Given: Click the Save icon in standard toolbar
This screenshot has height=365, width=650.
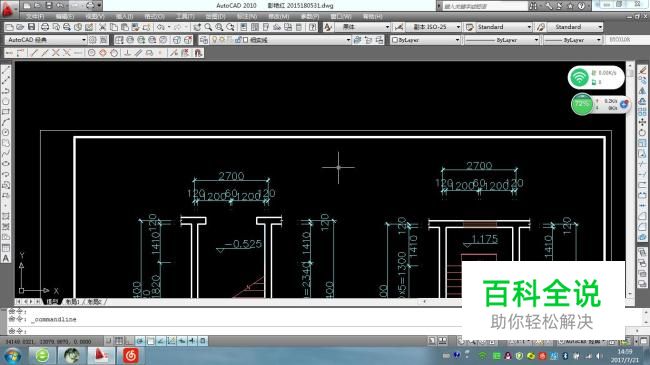Looking at the screenshot, I should click(31, 27).
